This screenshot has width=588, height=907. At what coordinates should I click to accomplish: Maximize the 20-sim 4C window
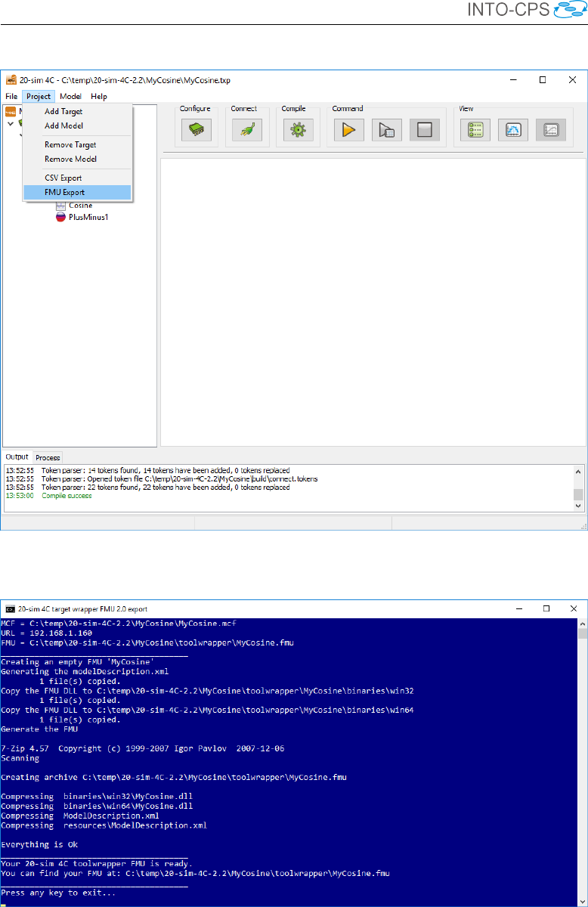(543, 79)
